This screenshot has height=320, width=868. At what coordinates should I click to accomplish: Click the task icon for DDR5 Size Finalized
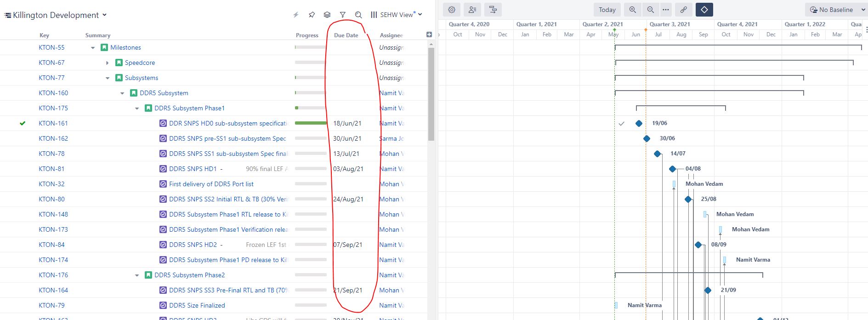coord(163,305)
